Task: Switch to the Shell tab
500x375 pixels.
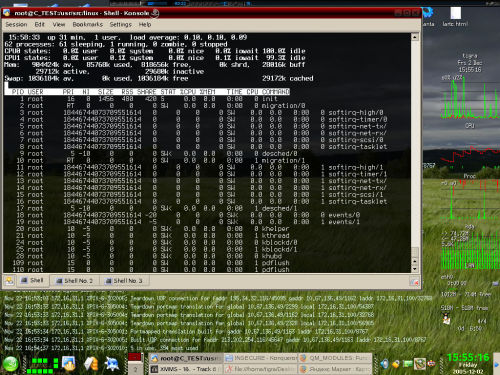Action: (33, 281)
